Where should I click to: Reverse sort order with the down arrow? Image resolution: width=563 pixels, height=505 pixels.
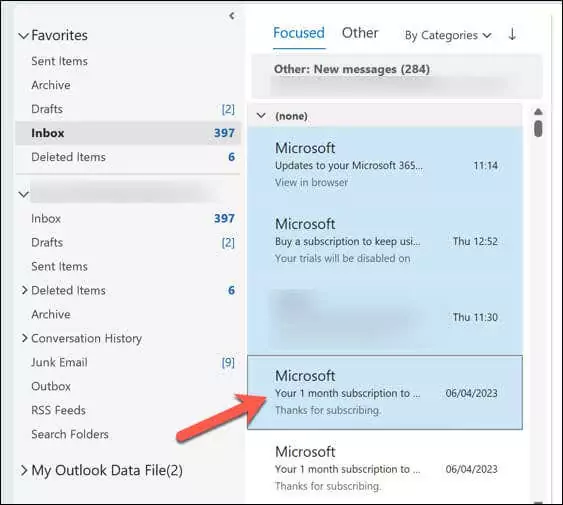click(512, 34)
